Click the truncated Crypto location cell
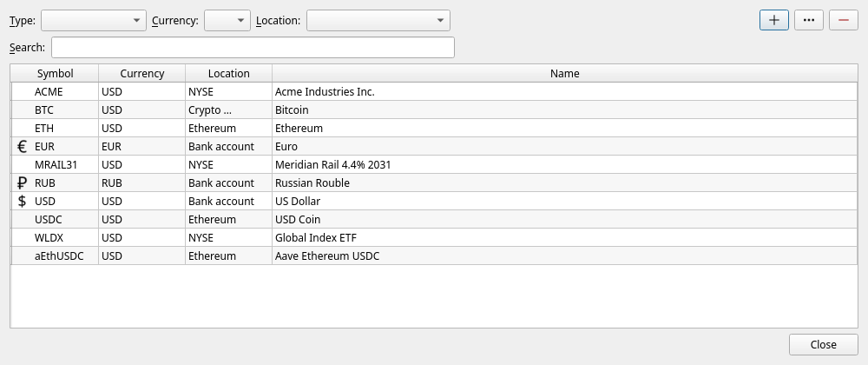This screenshot has height=365, width=868. [228, 110]
